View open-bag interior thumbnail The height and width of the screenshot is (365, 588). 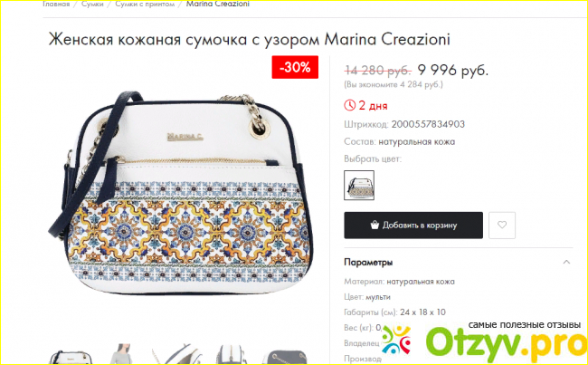(176, 354)
